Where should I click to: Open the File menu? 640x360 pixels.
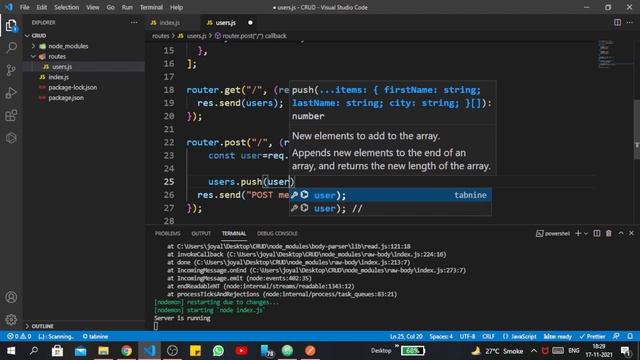(24, 7)
